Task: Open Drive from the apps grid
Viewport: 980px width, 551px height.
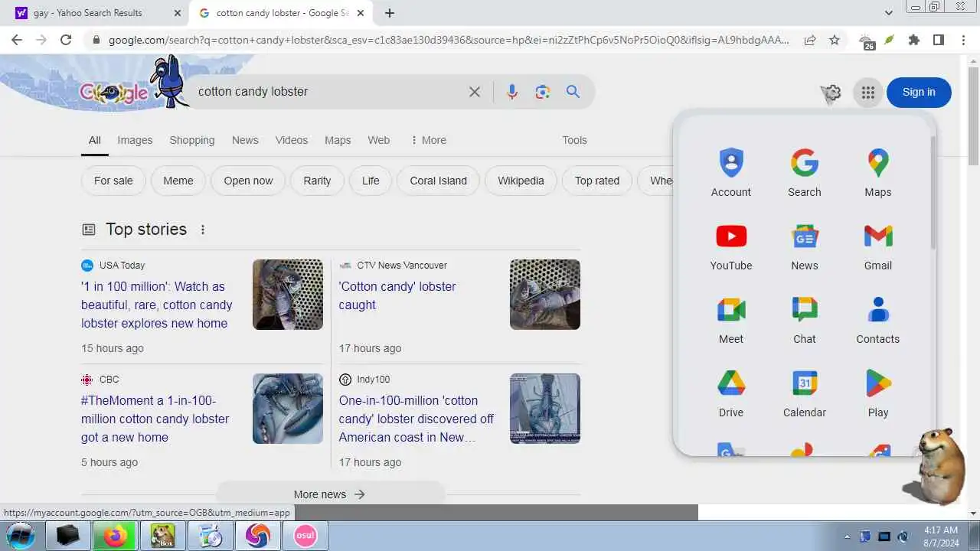Action: point(730,394)
